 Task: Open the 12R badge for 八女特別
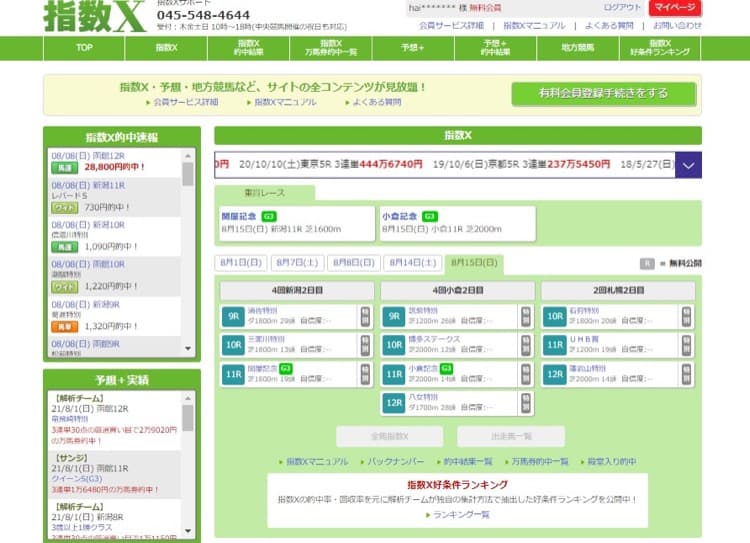click(394, 403)
